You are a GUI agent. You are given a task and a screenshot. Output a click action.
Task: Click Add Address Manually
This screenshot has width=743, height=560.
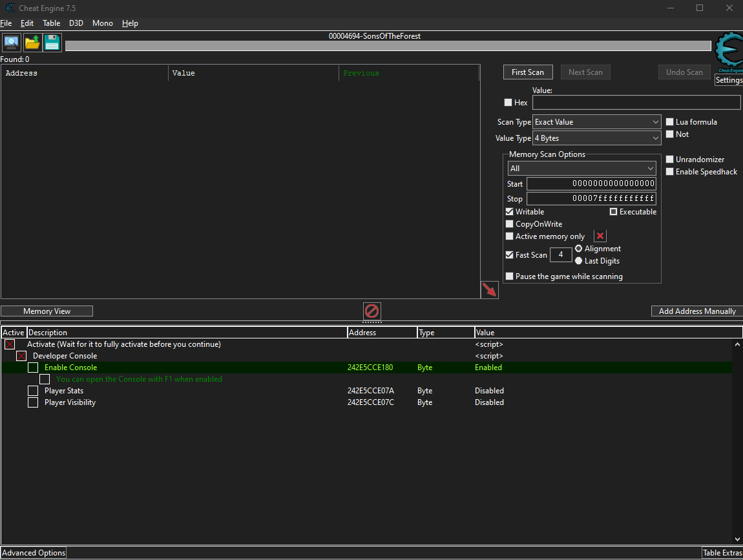click(697, 311)
